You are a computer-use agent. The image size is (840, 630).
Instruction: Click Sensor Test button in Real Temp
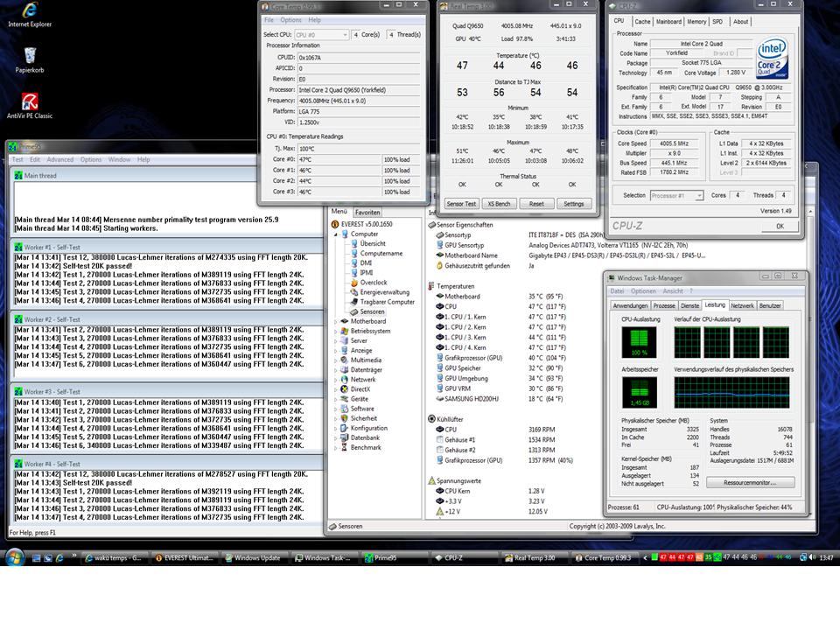tap(461, 204)
